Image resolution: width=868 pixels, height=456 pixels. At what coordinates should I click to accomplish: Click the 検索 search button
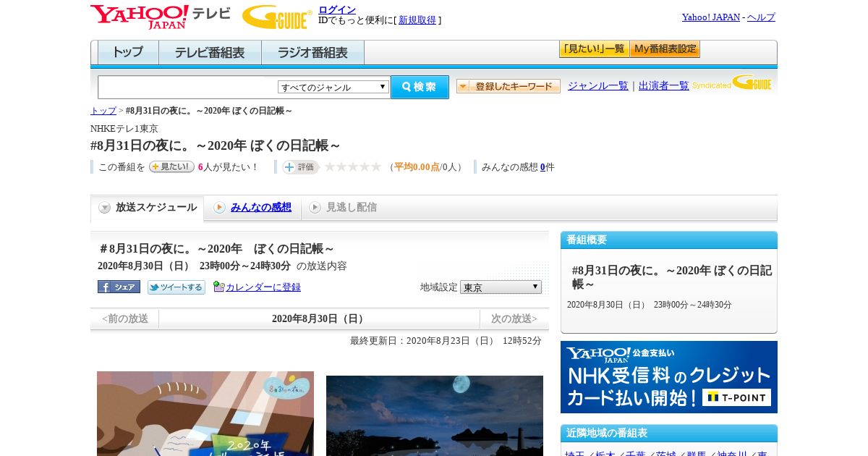pos(420,87)
